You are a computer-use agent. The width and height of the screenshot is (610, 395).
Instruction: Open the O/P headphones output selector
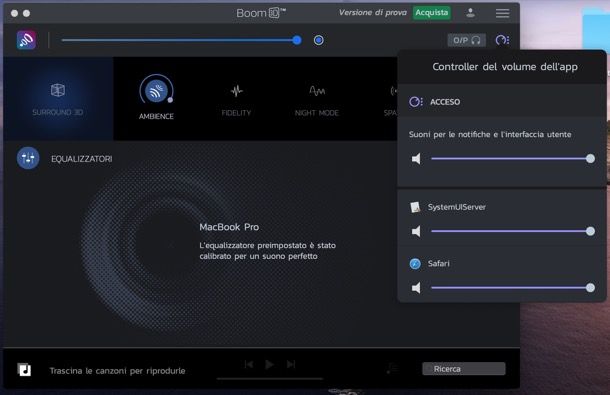coord(466,40)
